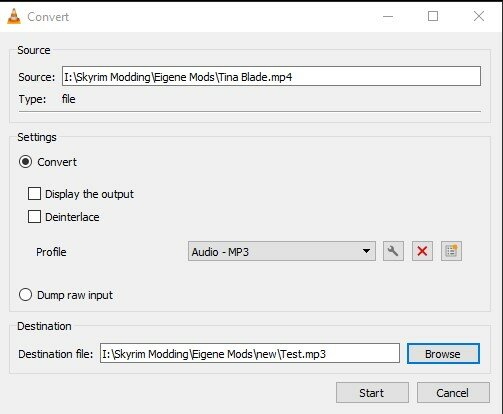This screenshot has height=414, width=503.
Task: Open the Audio - MP3 profile dropdown
Action: pyautogui.click(x=282, y=251)
